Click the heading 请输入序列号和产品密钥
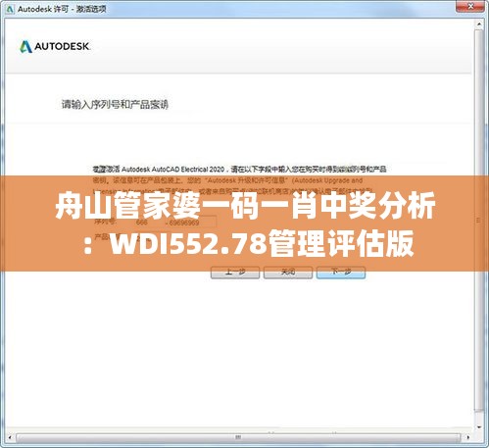The width and height of the screenshot is (489, 448). click(115, 105)
